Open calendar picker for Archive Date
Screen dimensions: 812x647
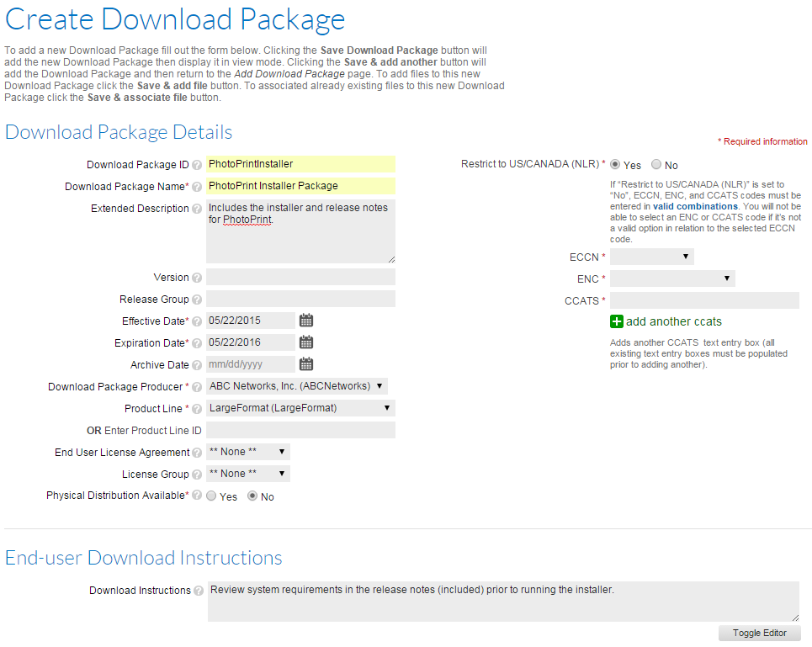pyautogui.click(x=306, y=363)
